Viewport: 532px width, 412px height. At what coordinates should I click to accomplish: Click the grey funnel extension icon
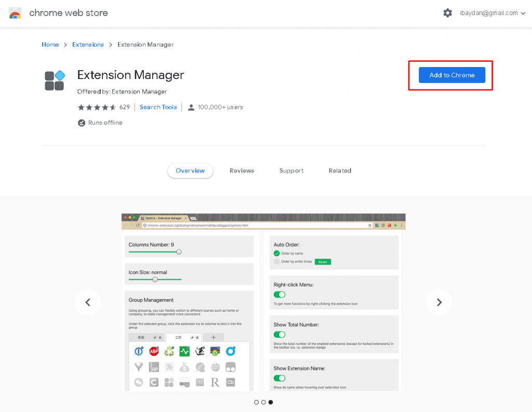[x=139, y=367]
